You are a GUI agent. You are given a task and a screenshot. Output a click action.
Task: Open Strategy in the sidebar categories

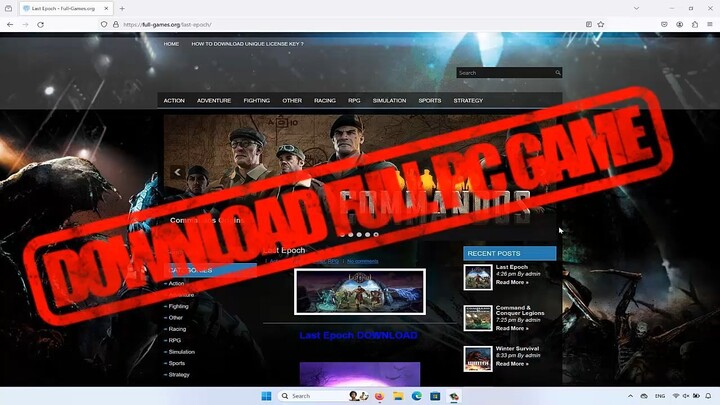tap(179, 375)
